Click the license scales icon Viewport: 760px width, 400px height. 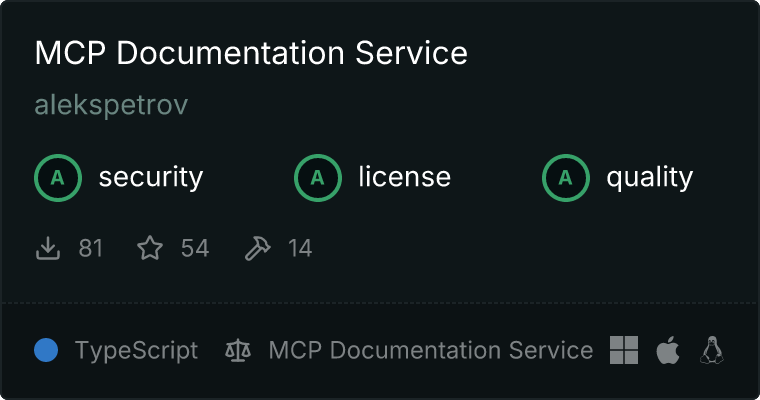(238, 350)
